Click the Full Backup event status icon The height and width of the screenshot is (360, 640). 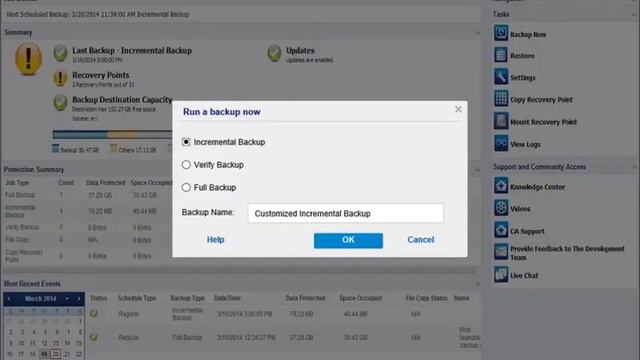click(x=94, y=337)
